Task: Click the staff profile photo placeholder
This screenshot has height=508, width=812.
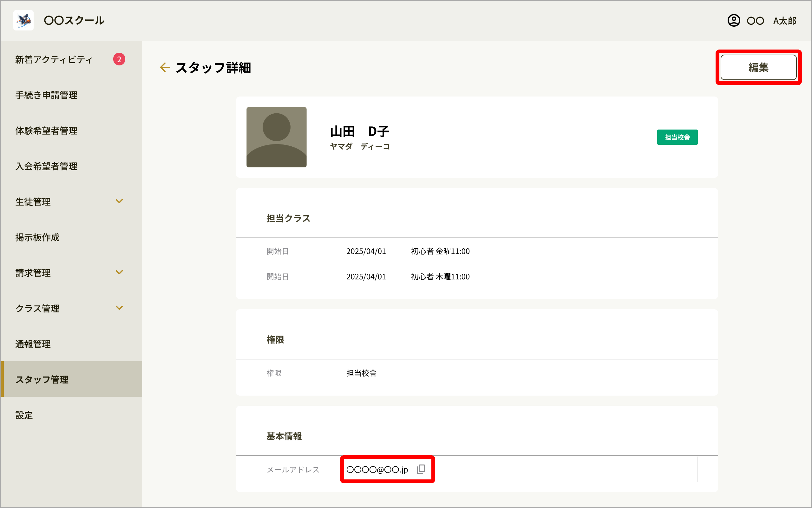Action: (277, 137)
